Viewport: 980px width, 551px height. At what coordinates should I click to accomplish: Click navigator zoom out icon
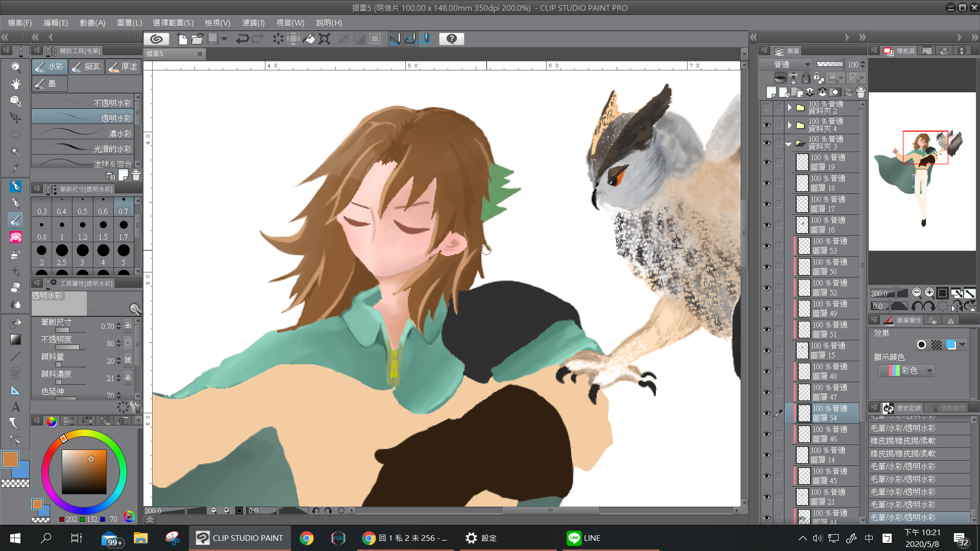tap(917, 293)
